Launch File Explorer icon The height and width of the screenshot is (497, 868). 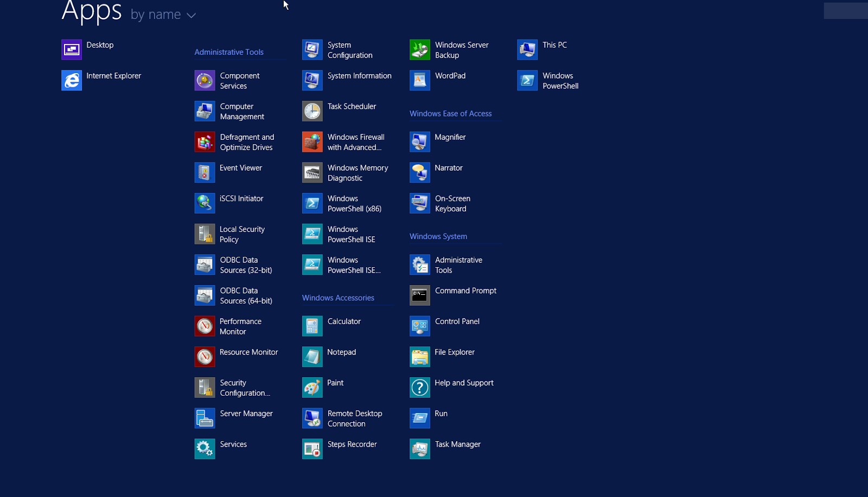pos(420,357)
